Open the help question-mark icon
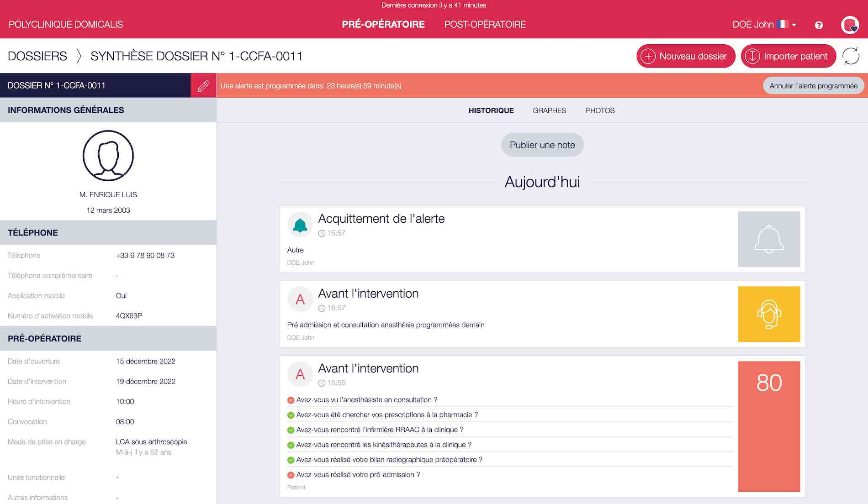 [819, 25]
